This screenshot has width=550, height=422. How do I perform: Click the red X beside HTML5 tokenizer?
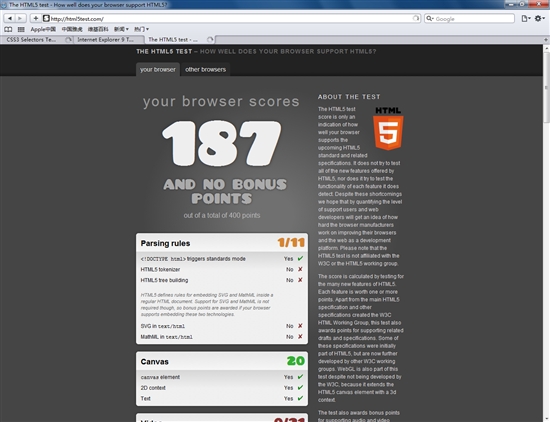[300, 269]
